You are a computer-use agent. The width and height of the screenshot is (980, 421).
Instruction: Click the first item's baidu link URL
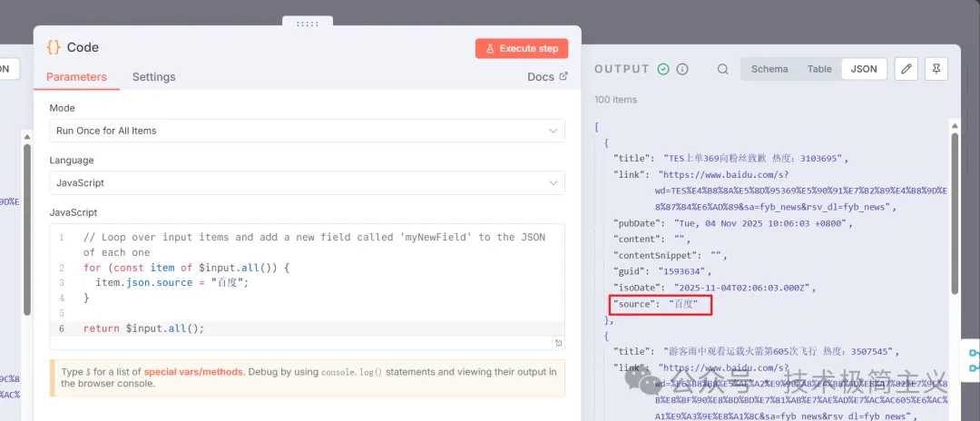pos(801,191)
